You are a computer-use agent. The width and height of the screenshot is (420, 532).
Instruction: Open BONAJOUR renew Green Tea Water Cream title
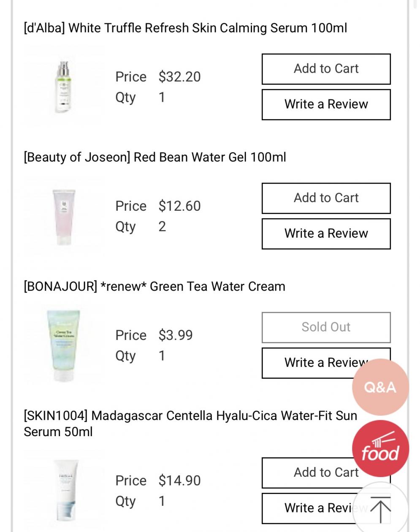154,287
